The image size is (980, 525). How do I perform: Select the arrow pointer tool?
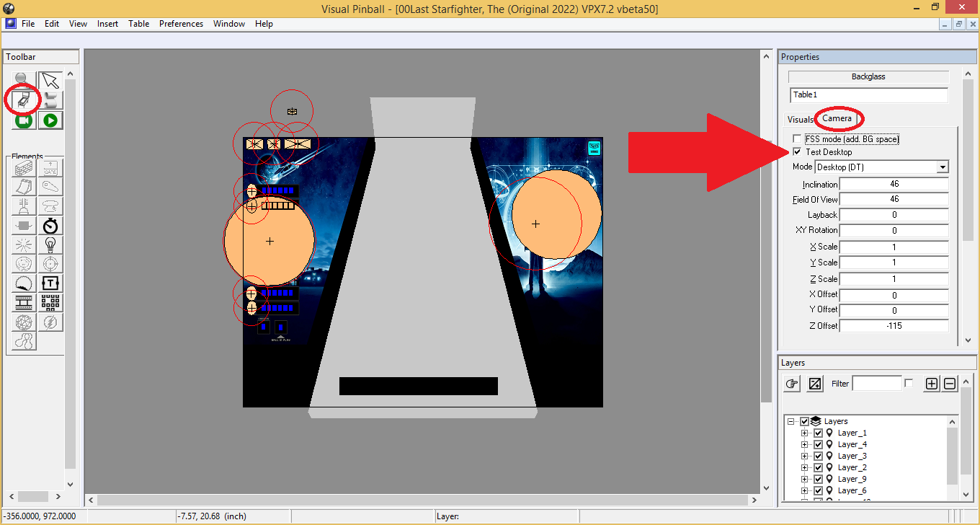click(50, 80)
